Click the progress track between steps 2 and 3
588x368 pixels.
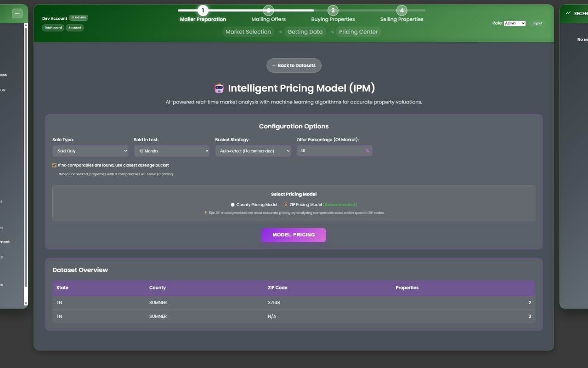tap(300, 10)
